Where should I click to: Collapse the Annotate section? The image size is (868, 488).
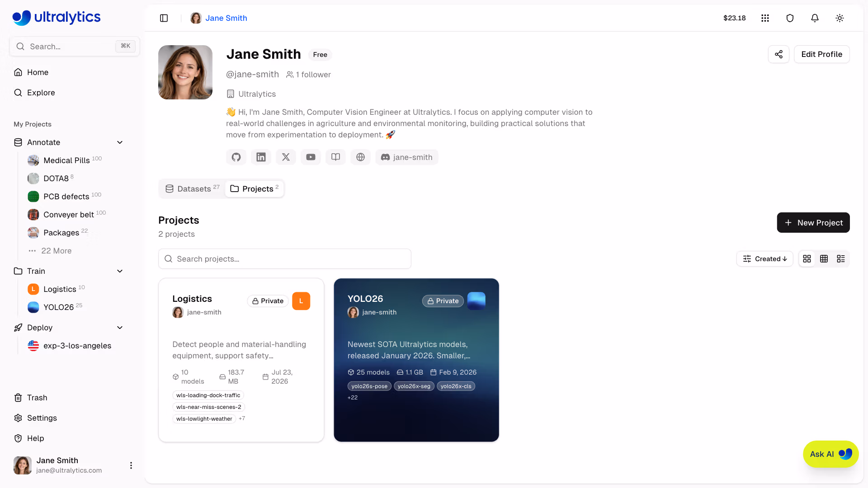coord(120,142)
